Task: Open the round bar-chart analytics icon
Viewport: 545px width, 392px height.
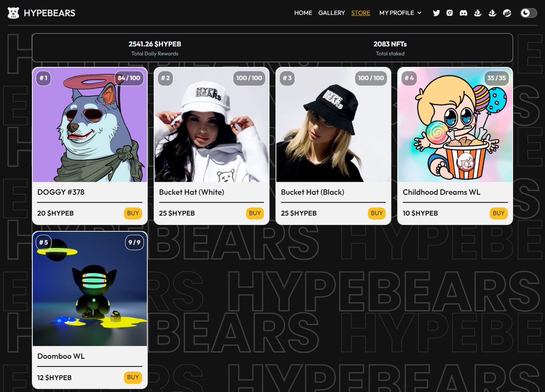Action: pyautogui.click(x=508, y=13)
